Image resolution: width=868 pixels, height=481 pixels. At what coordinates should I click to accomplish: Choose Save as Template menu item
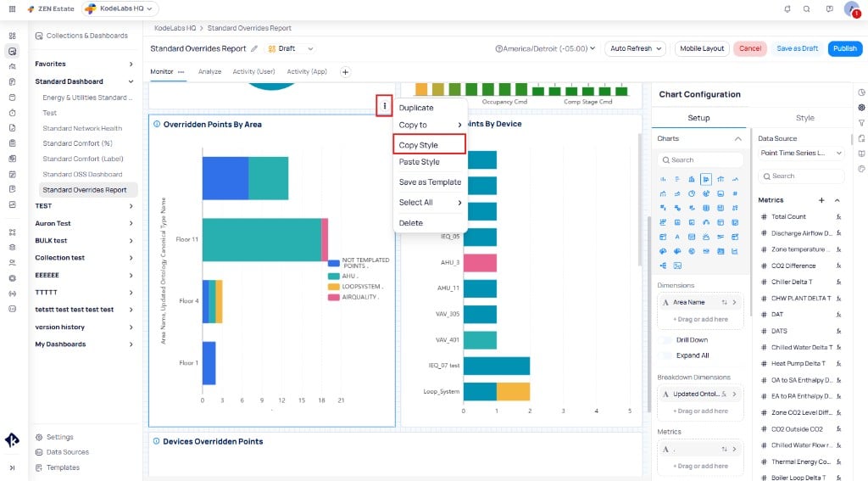point(430,182)
